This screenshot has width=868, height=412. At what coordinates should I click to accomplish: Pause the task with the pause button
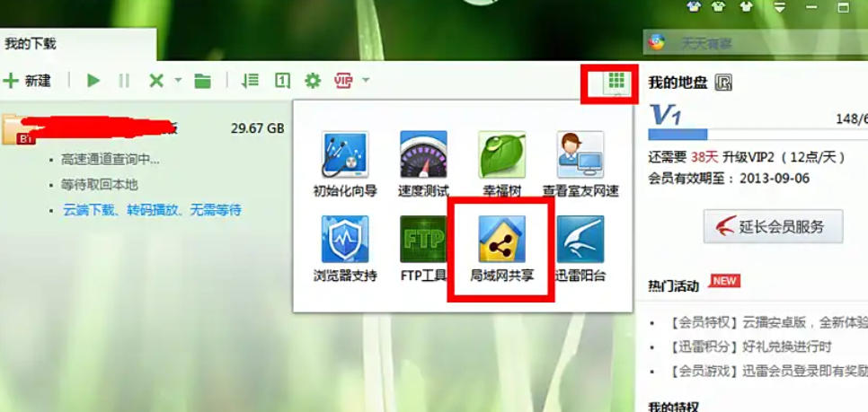tap(124, 81)
